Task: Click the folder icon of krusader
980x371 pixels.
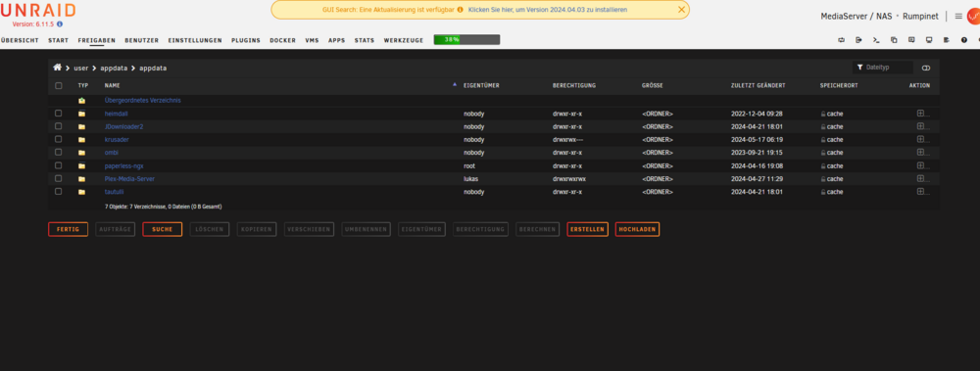Action: click(81, 140)
